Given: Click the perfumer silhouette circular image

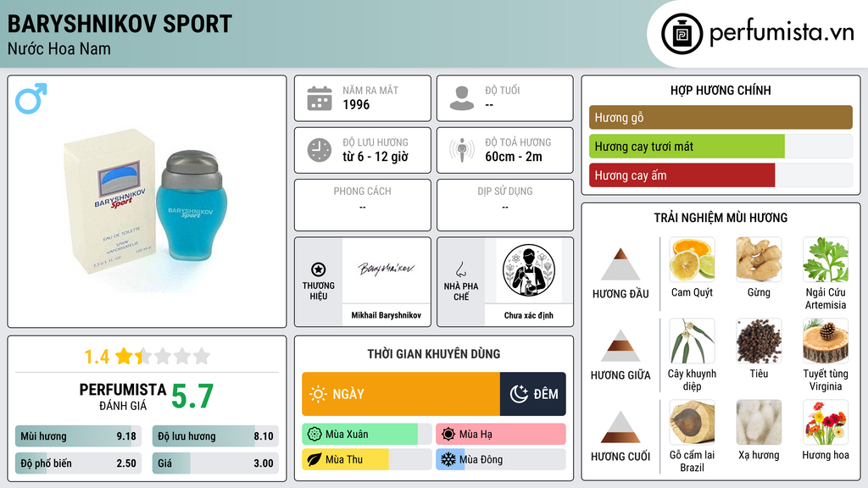Looking at the screenshot, I should 529,270.
